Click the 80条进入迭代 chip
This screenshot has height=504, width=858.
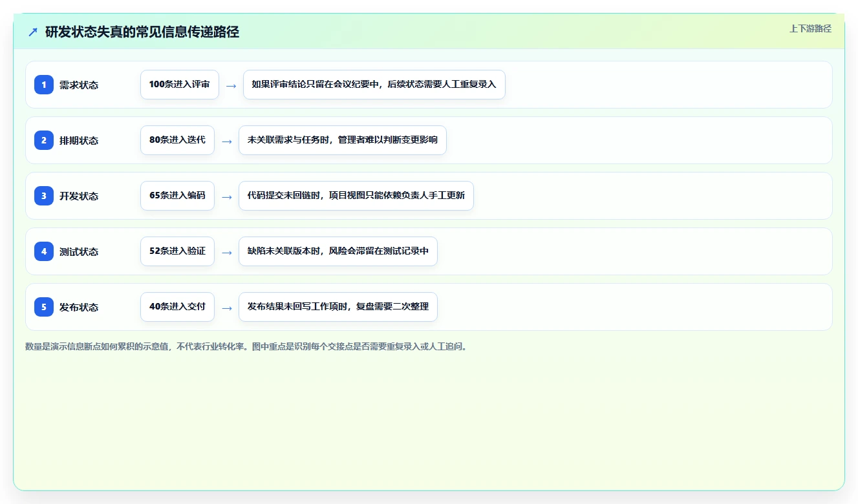pyautogui.click(x=177, y=140)
